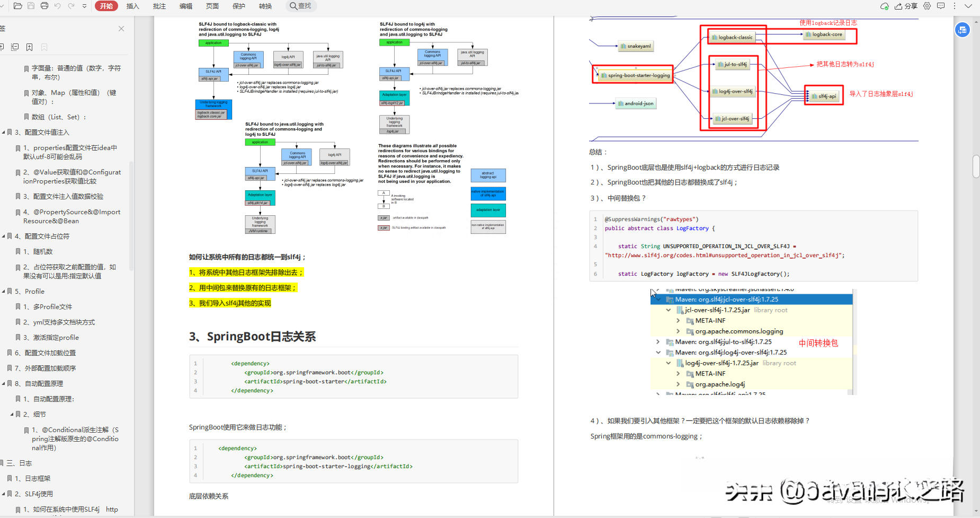Viewport: 980px width, 518px height.
Task: Click the highlighted line '1、将系统中其他日志框架先排除出去;'
Action: tap(246, 272)
